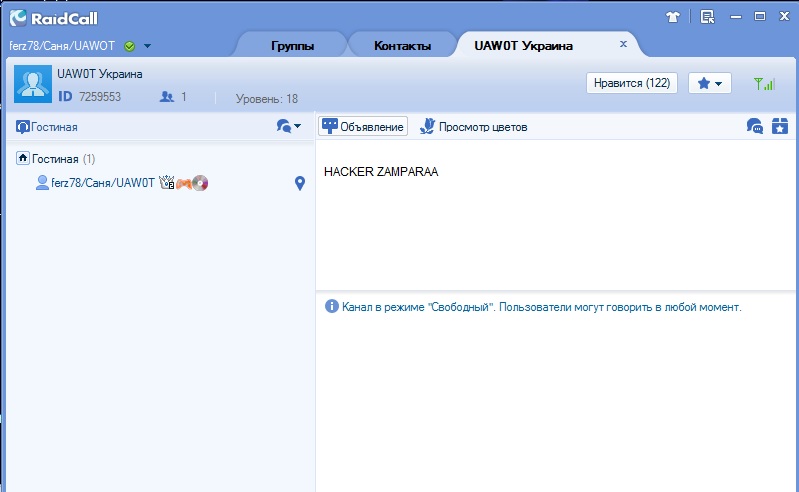Screen dimensions: 799x492
Task: Click the group members count icon
Action: tap(167, 96)
